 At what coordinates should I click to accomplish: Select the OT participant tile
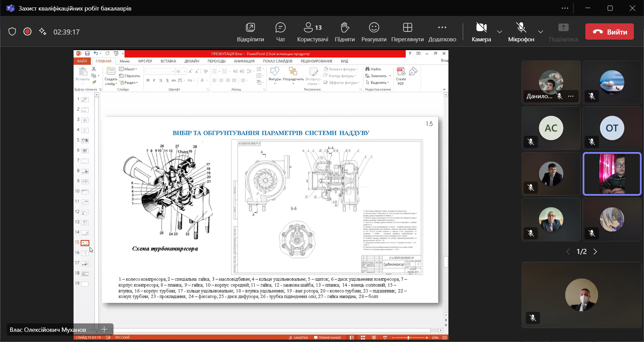coord(612,128)
